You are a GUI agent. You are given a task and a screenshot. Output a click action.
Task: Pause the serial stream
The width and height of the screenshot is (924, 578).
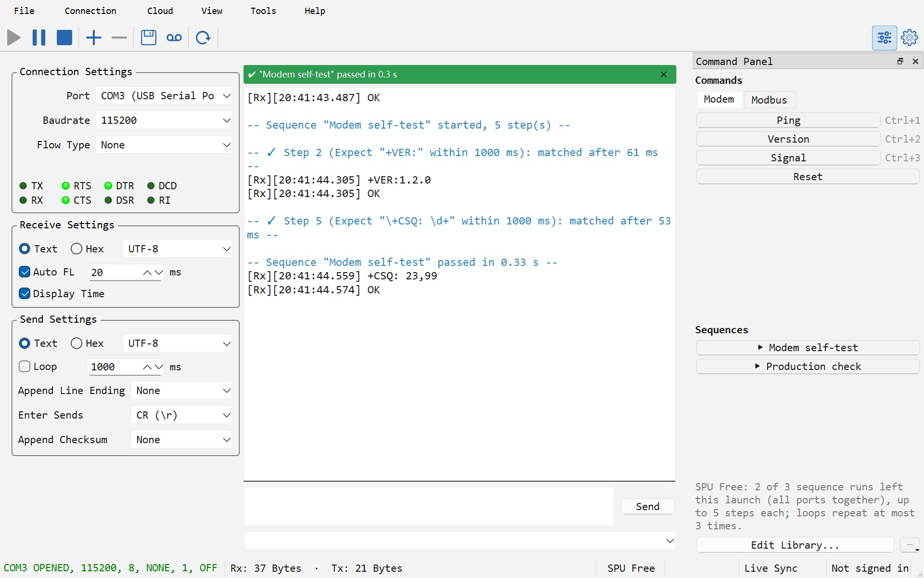tap(39, 38)
